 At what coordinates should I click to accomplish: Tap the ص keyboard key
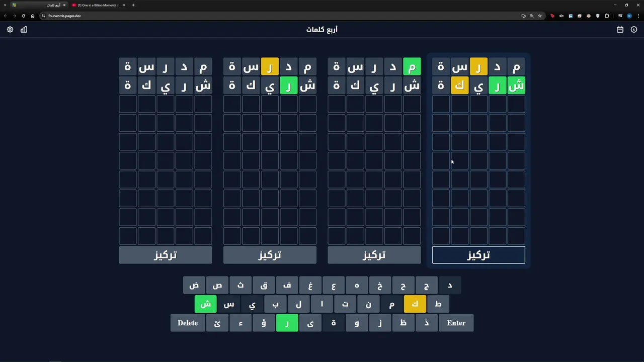(217, 285)
